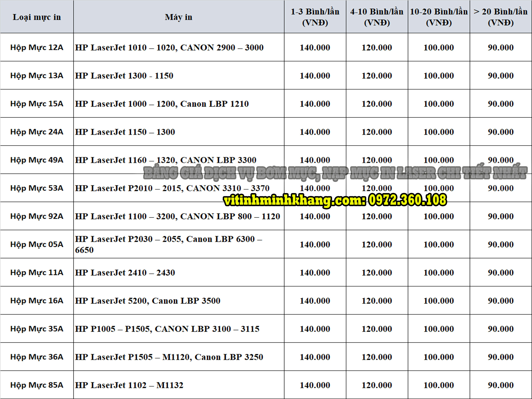The height and width of the screenshot is (399, 532).
Task: Click the 100.000 price in the 35A row
Action: point(439,329)
